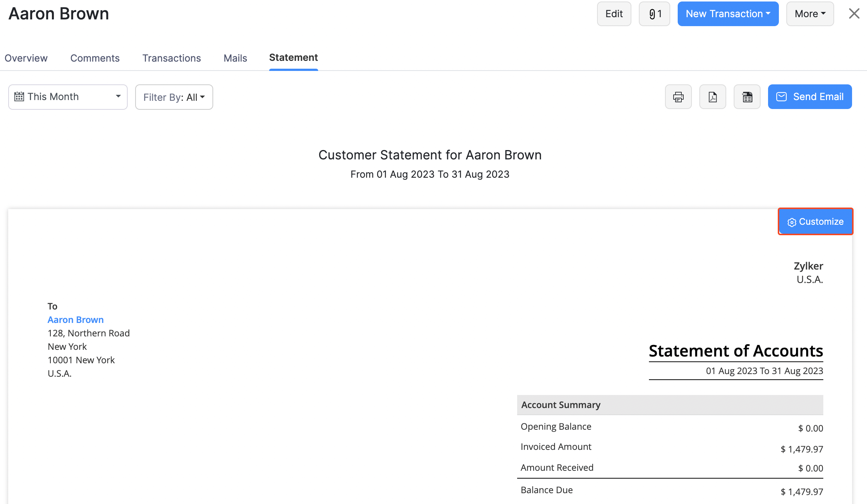Open the More options dropdown
Viewport: 867px width, 504px height.
tap(809, 14)
